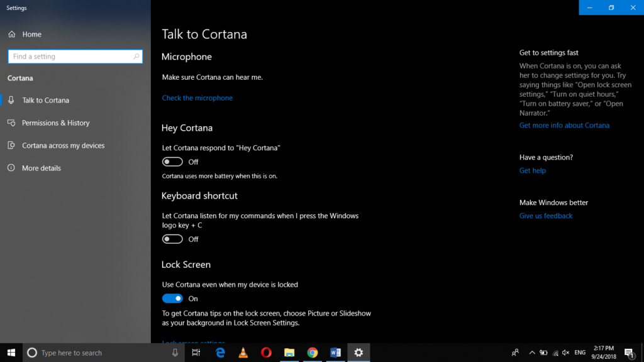Expand hidden icons chevron in system tray
This screenshot has width=644, height=362.
pos(531,353)
